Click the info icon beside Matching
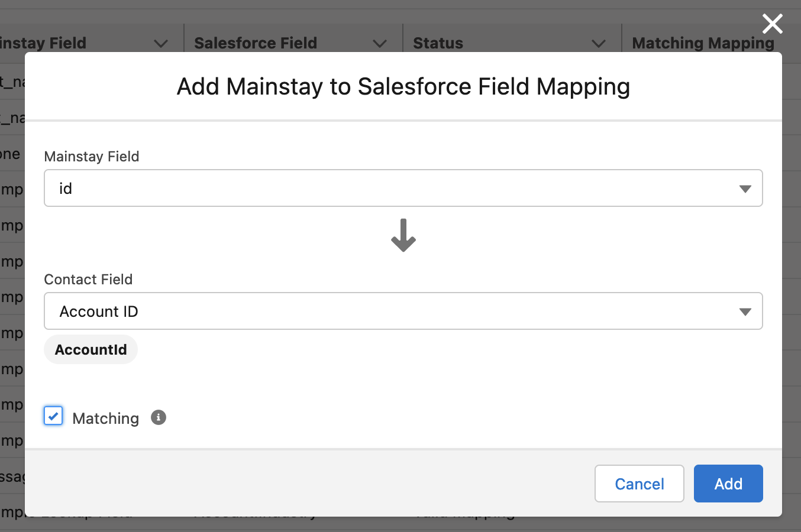The image size is (801, 532). click(159, 417)
